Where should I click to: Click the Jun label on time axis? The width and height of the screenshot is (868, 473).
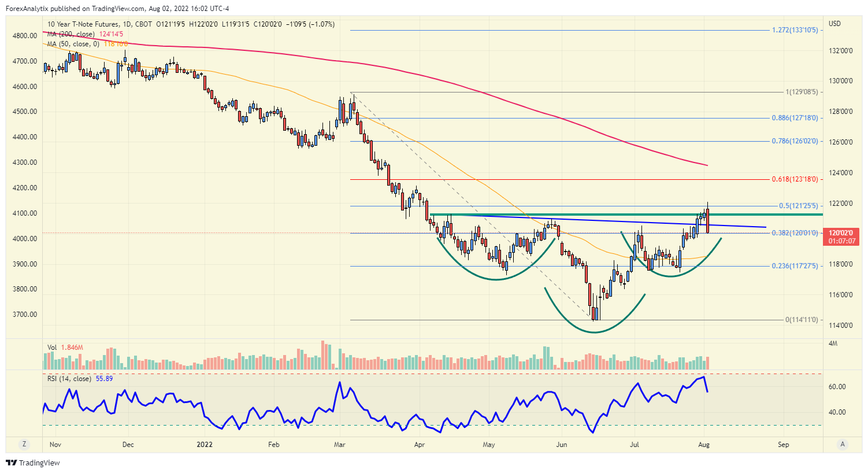coord(561,445)
